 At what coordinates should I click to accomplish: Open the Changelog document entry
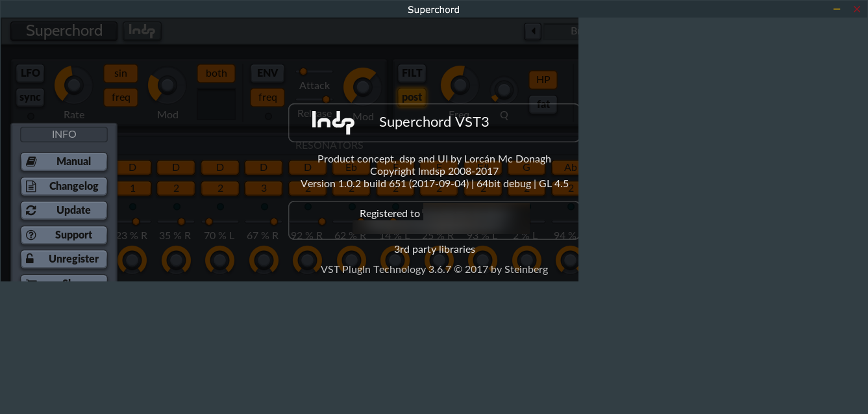(x=64, y=186)
